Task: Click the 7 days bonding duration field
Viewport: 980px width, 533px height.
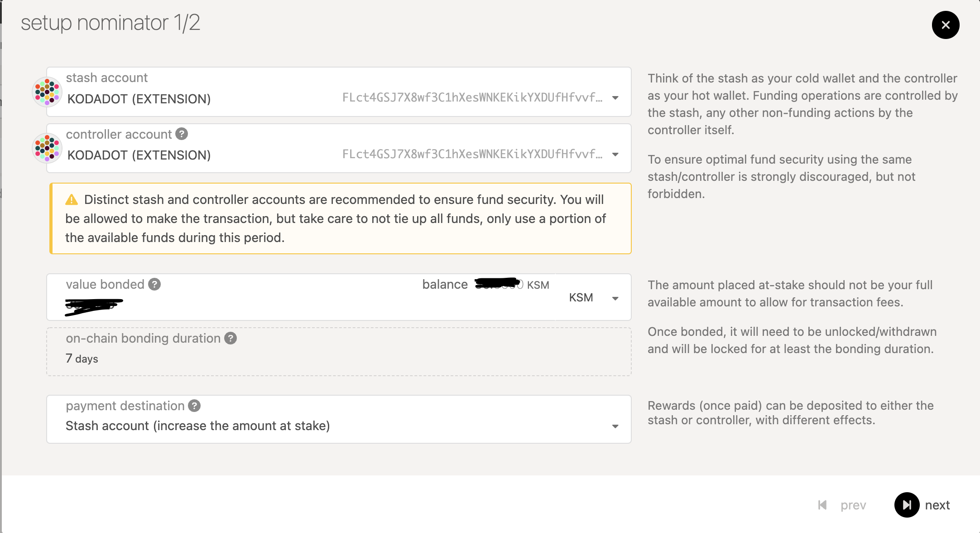Action: [x=82, y=359]
